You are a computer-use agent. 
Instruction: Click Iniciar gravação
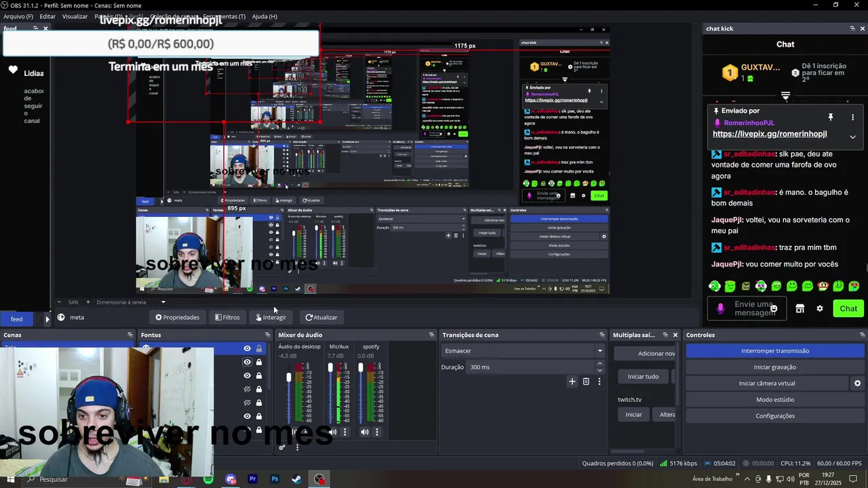click(x=774, y=367)
